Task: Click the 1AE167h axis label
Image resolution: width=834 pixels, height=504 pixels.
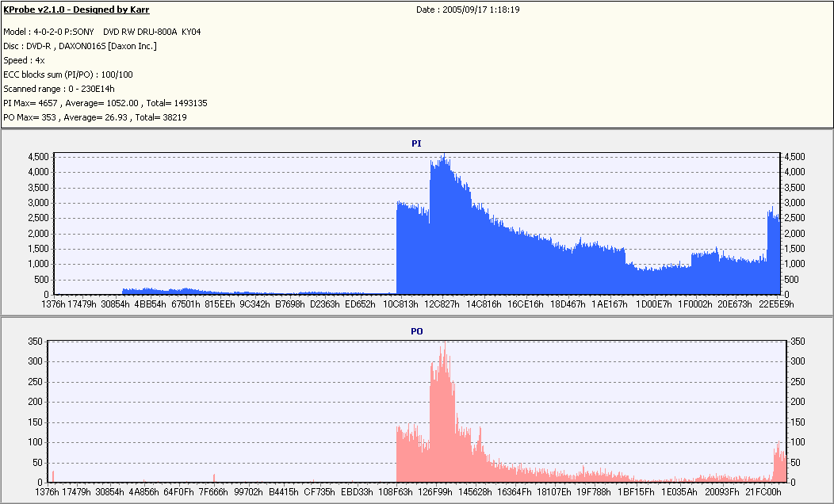Action: 610,304
